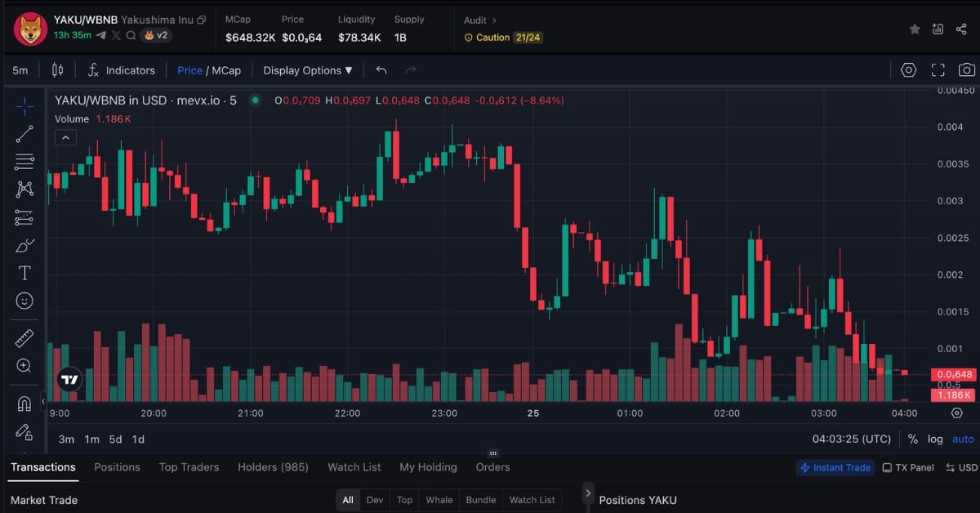Set the range to 1m
Screen dimensions: 980x513
[x=91, y=439]
